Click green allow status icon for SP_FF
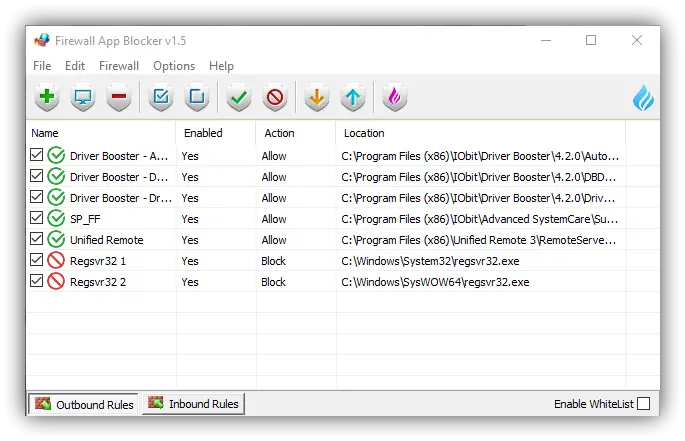This screenshot has width=685, height=441. [x=56, y=218]
